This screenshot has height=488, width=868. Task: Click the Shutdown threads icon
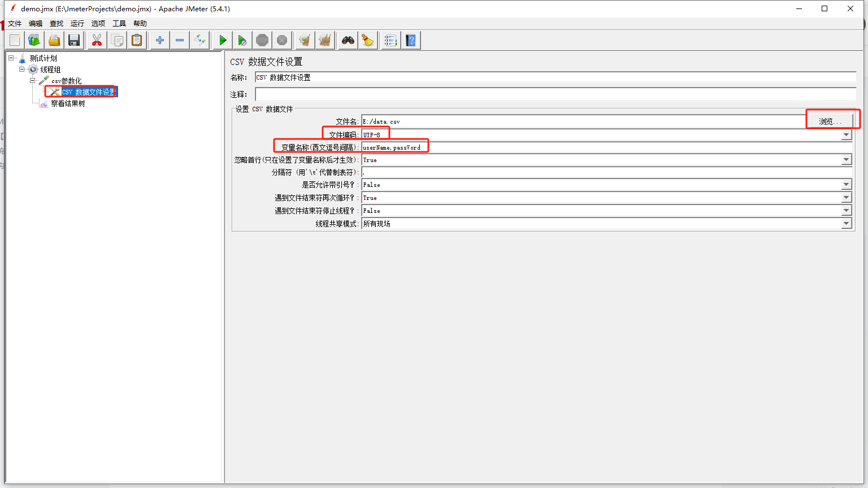click(282, 40)
